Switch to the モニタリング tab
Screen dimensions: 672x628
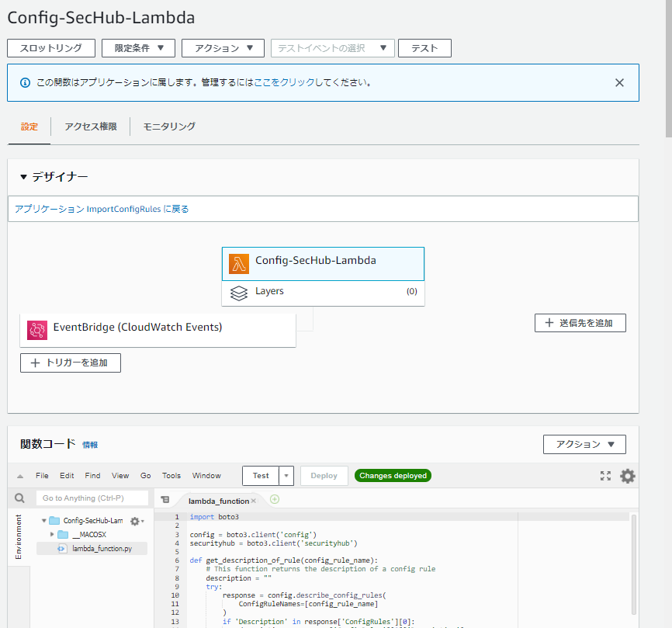click(169, 127)
